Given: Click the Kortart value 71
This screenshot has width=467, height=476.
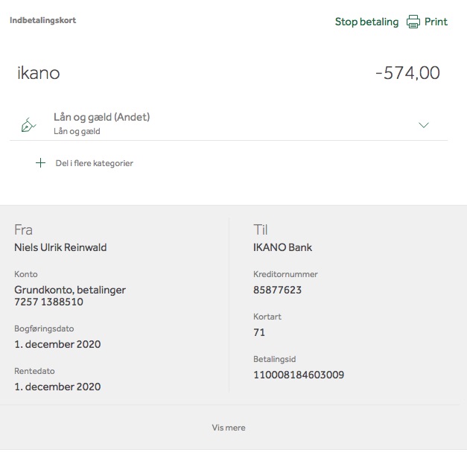Looking at the screenshot, I should coord(259,332).
